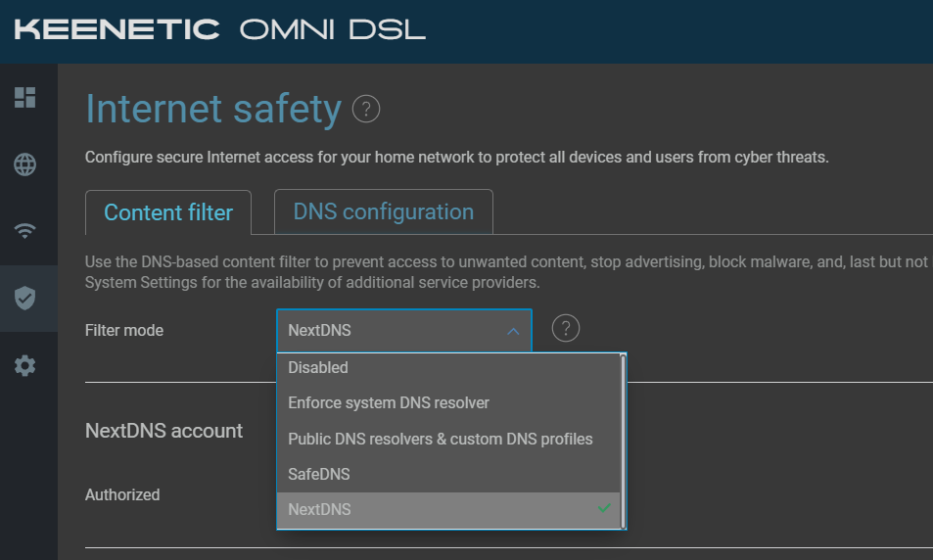Switch to the Content filter tab
The width and height of the screenshot is (933, 560).
(168, 212)
